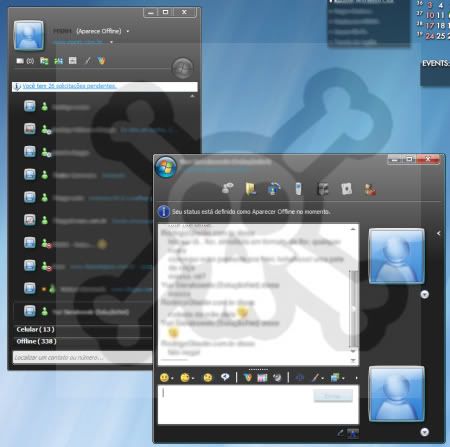The image size is (450, 447).
Task: Click the Send button in chat window
Action: point(333,396)
